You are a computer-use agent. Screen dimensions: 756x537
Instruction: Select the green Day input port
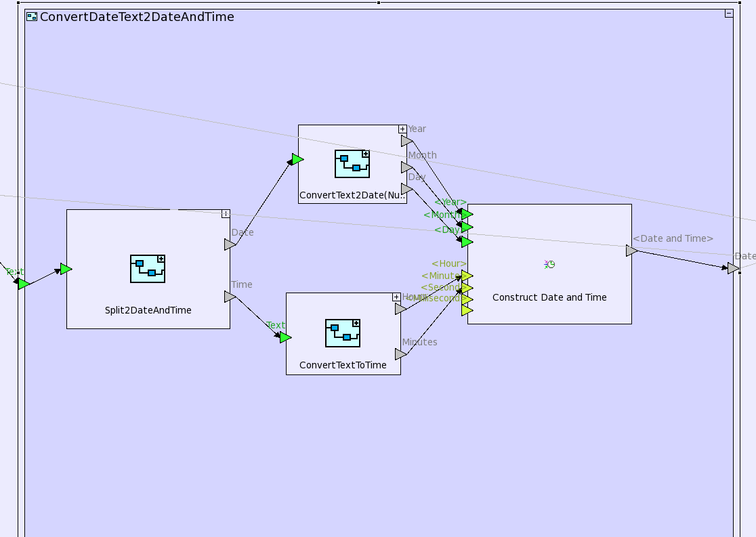pyautogui.click(x=467, y=242)
